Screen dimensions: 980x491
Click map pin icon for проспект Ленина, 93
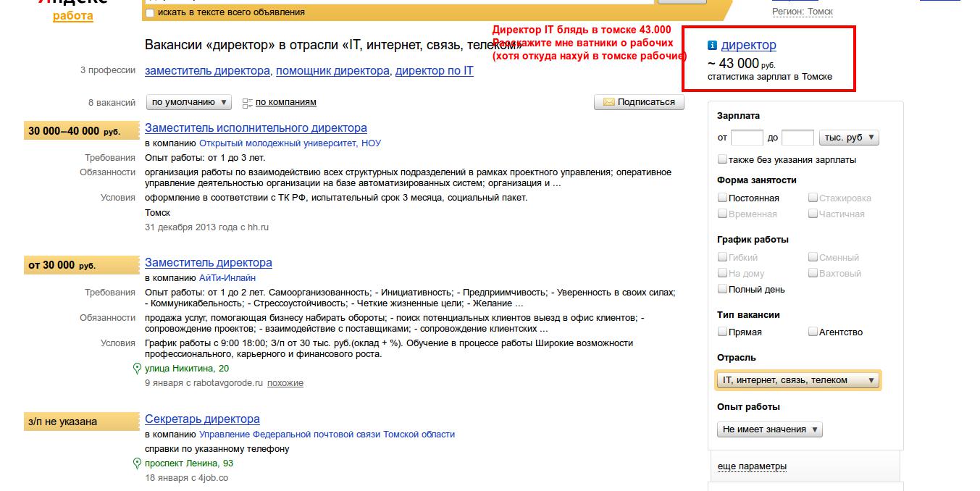(x=137, y=463)
